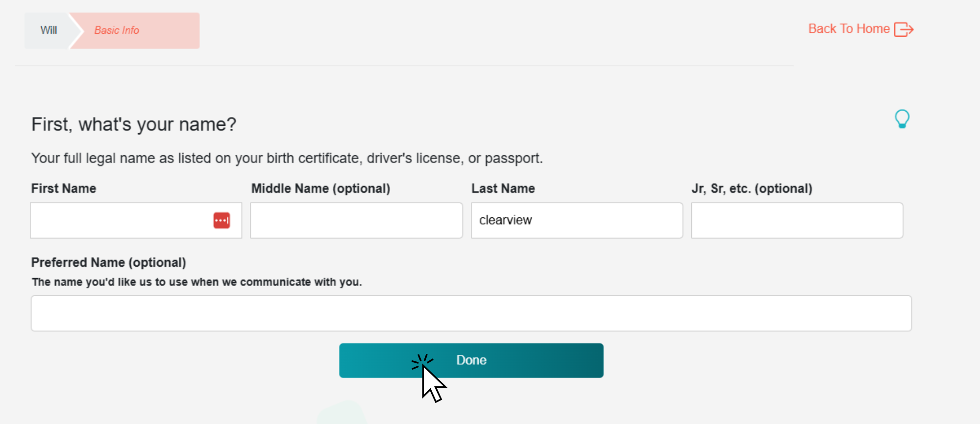Click the Middle Name (optional) label

coord(320,188)
